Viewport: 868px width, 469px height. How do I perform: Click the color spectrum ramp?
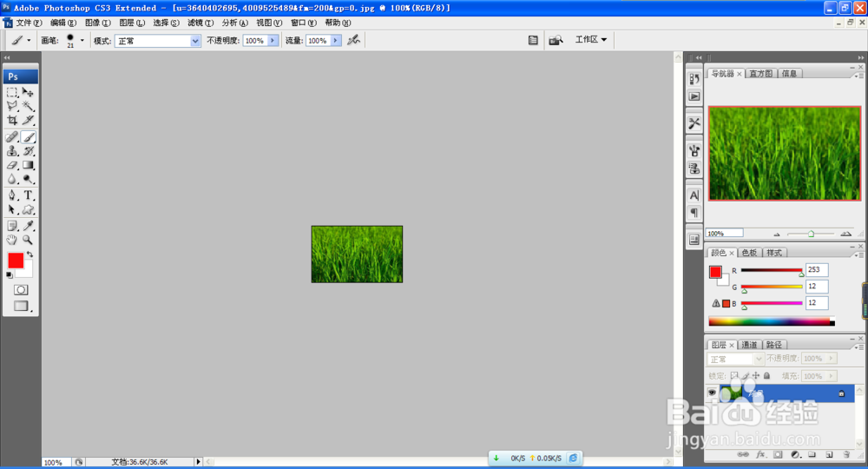coord(772,321)
